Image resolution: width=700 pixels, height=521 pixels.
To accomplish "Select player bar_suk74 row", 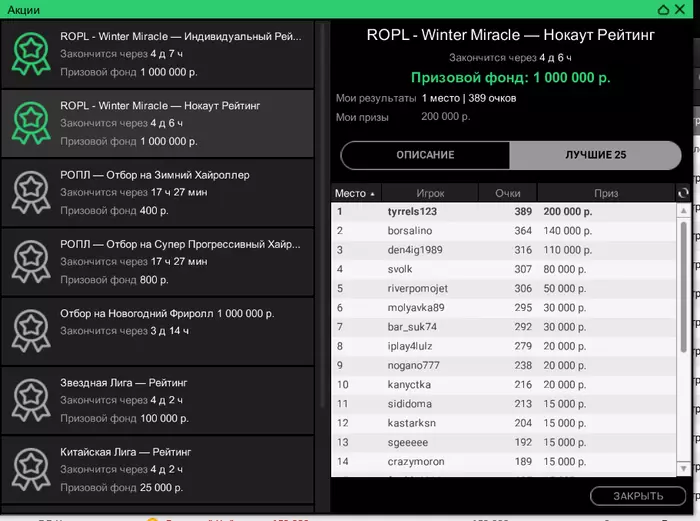I will (504, 327).
